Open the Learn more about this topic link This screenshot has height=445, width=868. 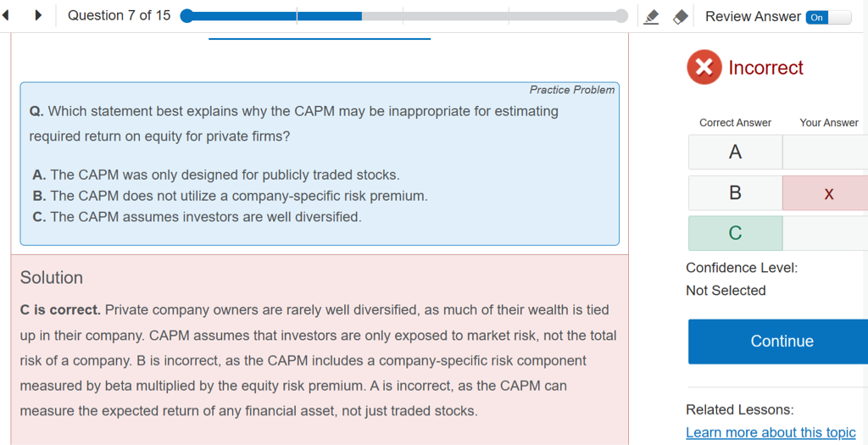(770, 432)
